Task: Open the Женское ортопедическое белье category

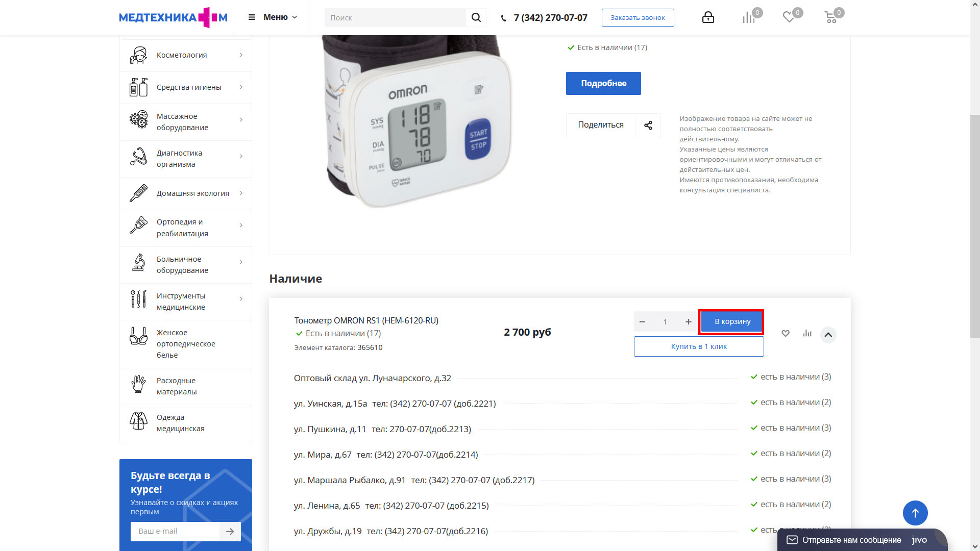Action: pyautogui.click(x=186, y=344)
